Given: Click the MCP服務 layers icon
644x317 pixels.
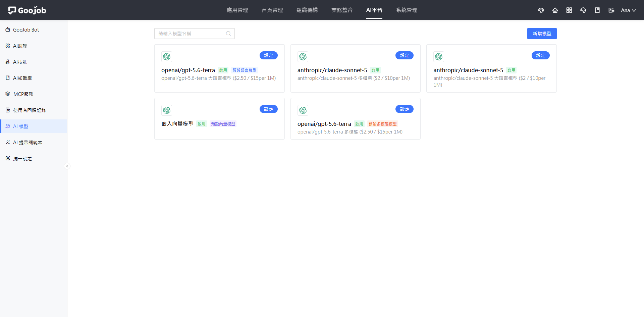Looking at the screenshot, I should pos(8,94).
